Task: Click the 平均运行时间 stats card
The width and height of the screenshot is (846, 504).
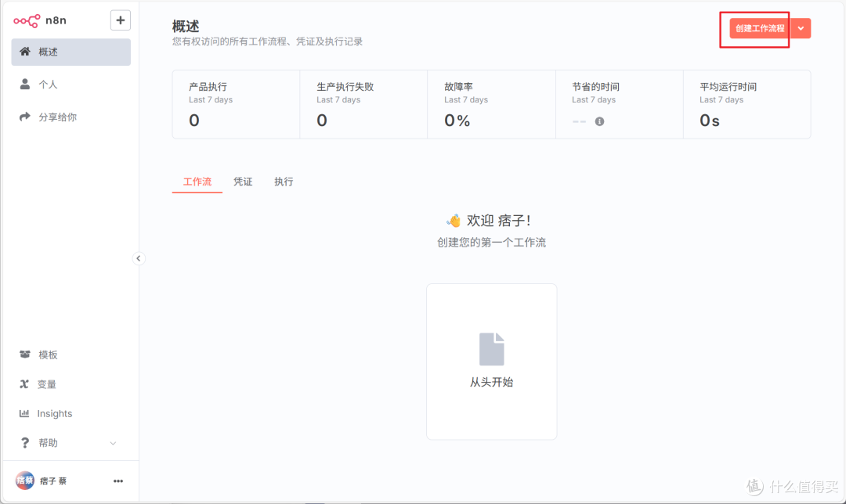Action: [x=747, y=105]
